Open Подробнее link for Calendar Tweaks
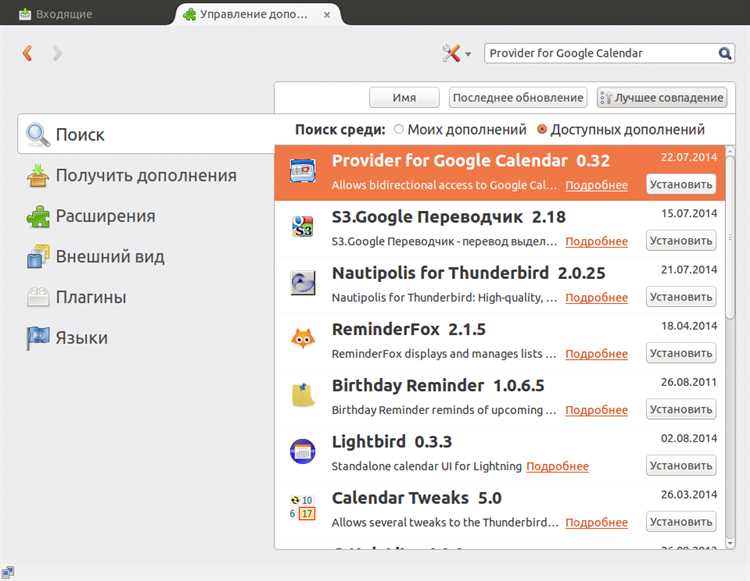This screenshot has height=581, width=750. 596,522
